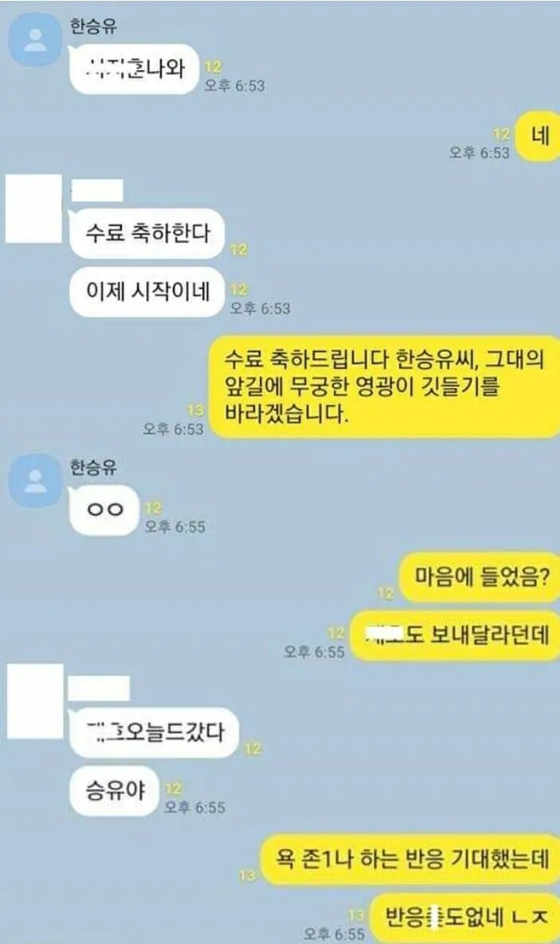Tap the yellow '네' reply bubble
560x944 pixels.
tap(539, 136)
